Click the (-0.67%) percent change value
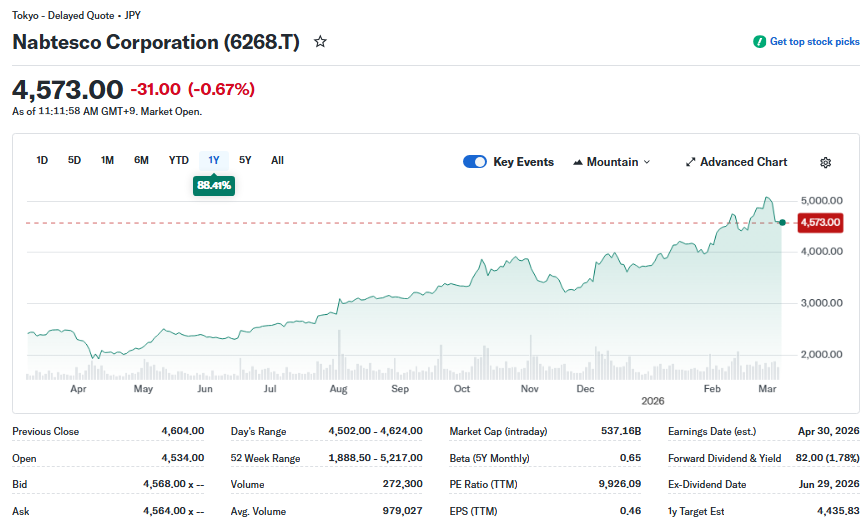The height and width of the screenshot is (528, 867). 221,89
